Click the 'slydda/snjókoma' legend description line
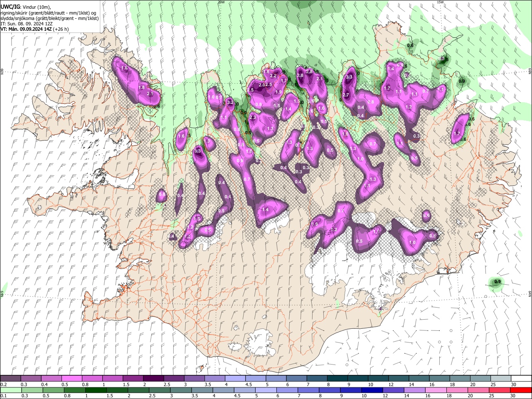This screenshot has width=532, height=399. 49,18
